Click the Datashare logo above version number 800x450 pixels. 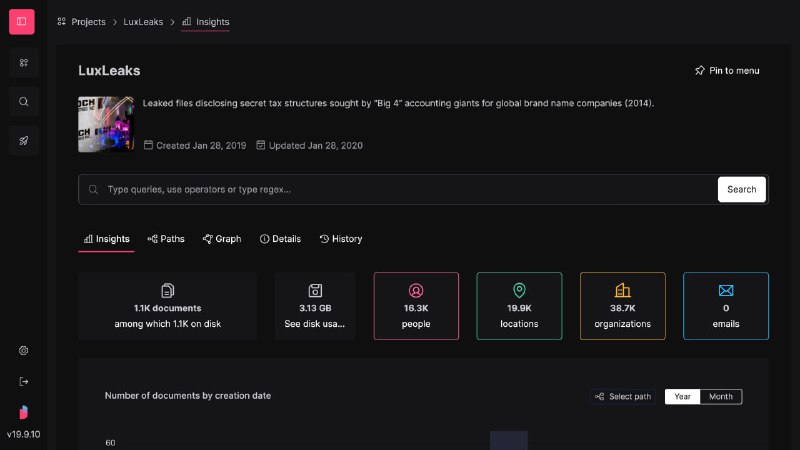coord(23,412)
